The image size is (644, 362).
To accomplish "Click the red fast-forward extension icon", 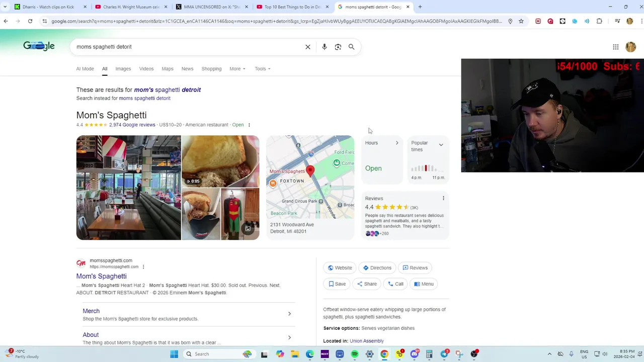I will (538, 21).
